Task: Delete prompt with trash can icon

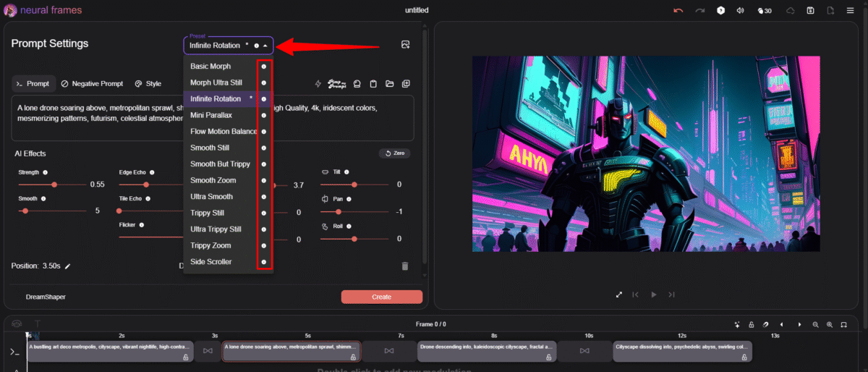Action: pyautogui.click(x=405, y=266)
